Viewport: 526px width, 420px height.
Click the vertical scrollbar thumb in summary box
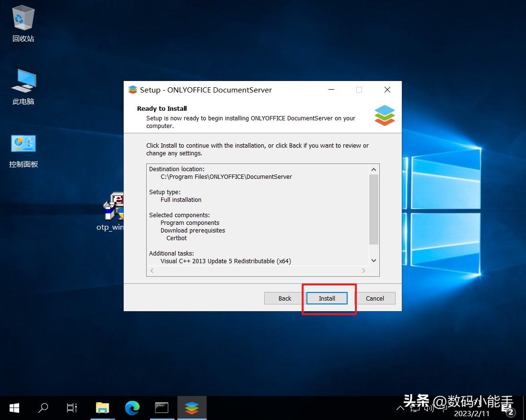coord(374,209)
